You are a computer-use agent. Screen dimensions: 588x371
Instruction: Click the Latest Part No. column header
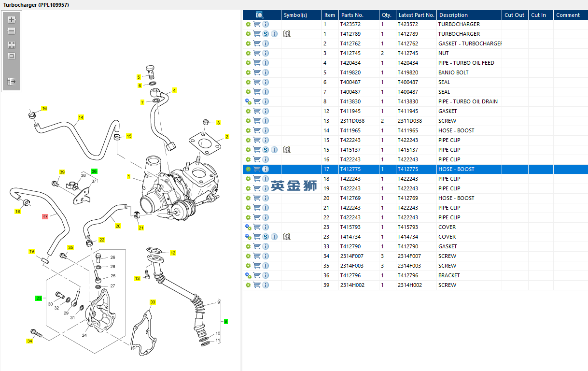click(x=417, y=15)
